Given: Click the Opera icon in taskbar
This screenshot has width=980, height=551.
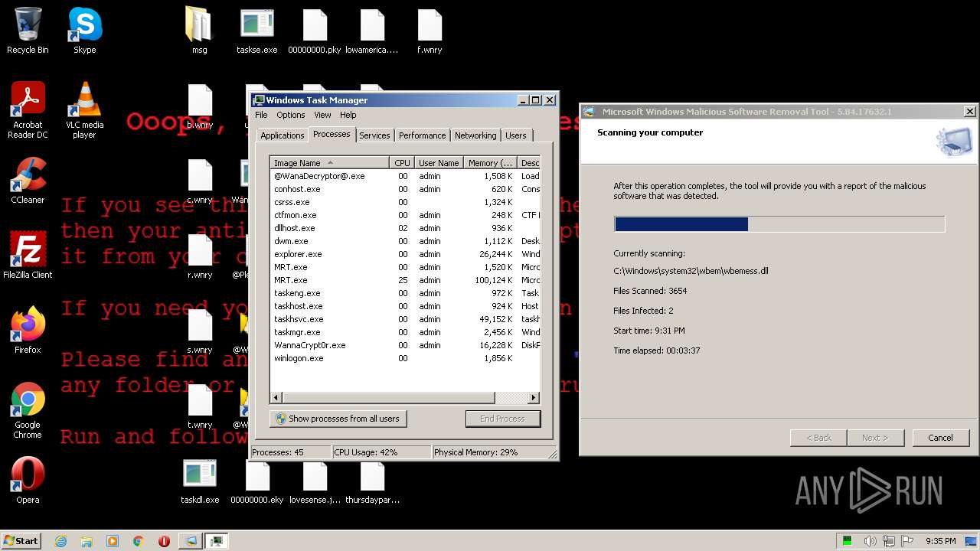Looking at the screenshot, I should [164, 541].
